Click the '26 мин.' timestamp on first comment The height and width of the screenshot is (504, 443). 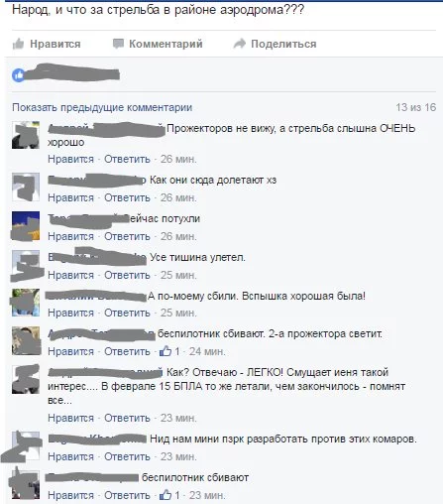(x=178, y=159)
